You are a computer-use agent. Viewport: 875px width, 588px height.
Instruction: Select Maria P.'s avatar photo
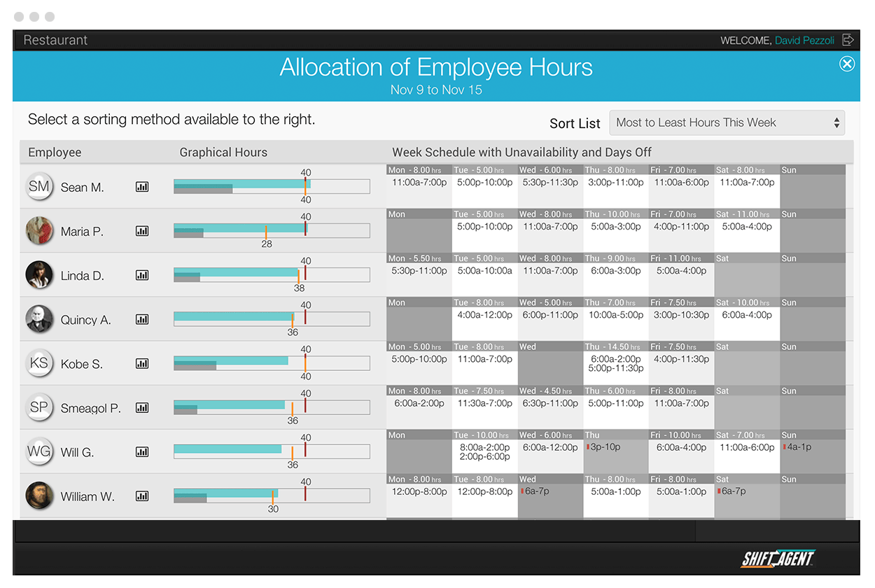39,230
